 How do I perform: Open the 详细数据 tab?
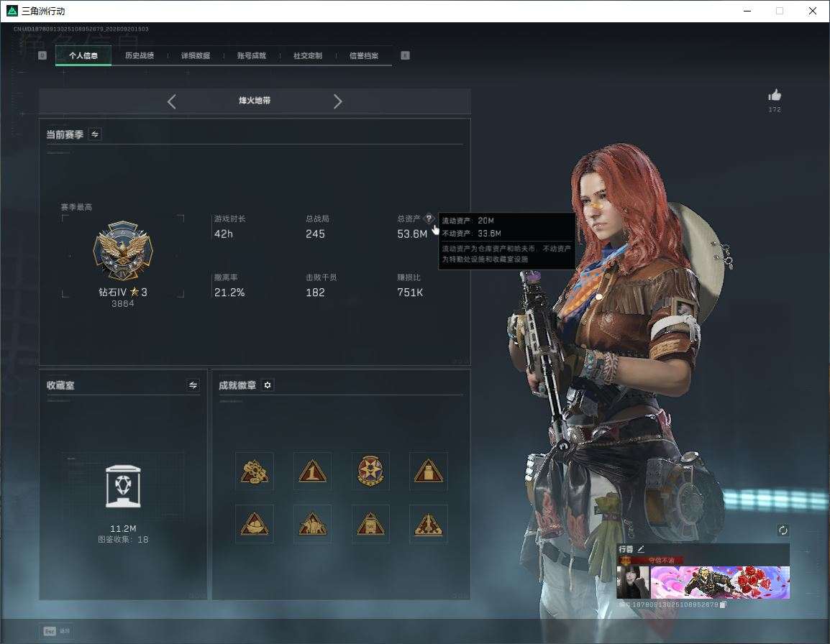(196, 55)
